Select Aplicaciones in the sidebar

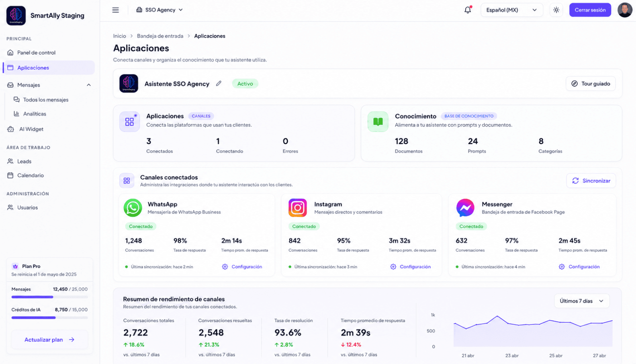pyautogui.click(x=49, y=67)
